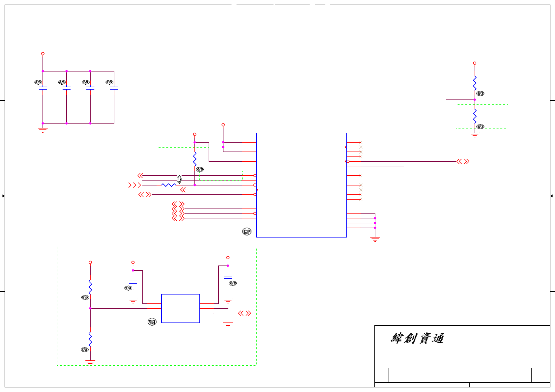Select ground symbol under top-right resistor divider

coord(475,135)
